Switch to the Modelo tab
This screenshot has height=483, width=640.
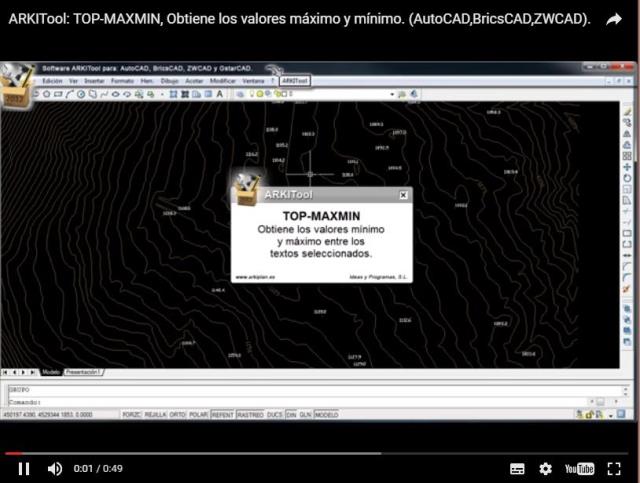tap(51, 372)
